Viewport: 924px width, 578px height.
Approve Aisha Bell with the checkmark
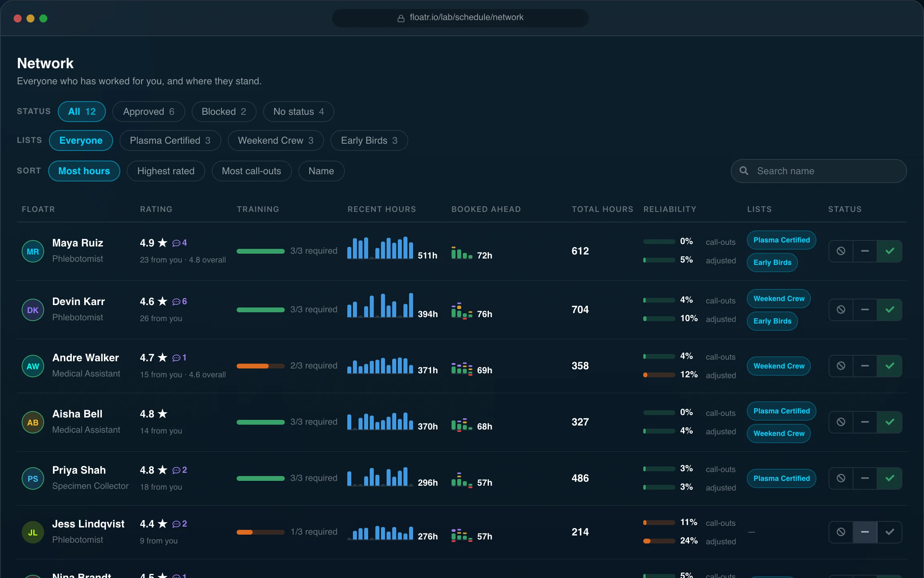[x=890, y=422]
